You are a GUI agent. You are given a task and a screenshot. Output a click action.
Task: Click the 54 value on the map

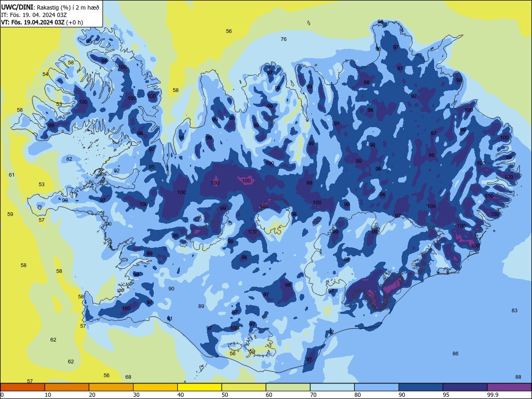45,74
